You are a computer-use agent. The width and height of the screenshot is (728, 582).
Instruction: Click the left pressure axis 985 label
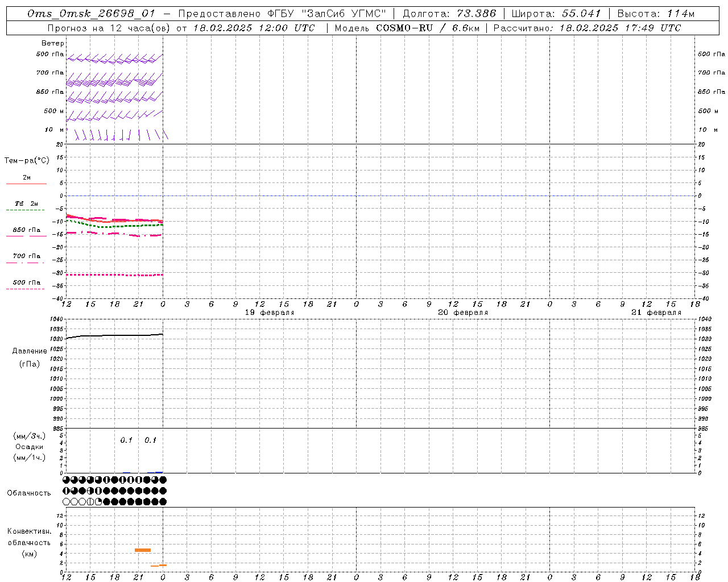pyautogui.click(x=59, y=429)
